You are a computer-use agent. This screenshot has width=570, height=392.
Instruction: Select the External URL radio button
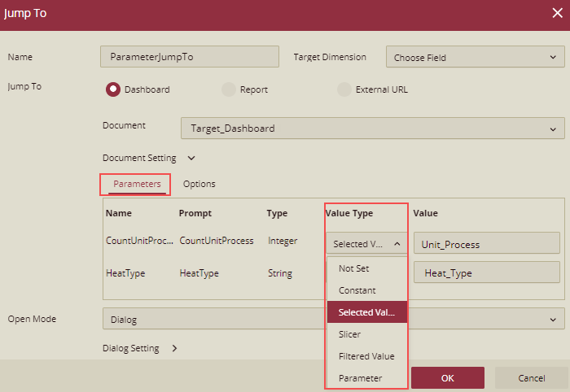[344, 89]
